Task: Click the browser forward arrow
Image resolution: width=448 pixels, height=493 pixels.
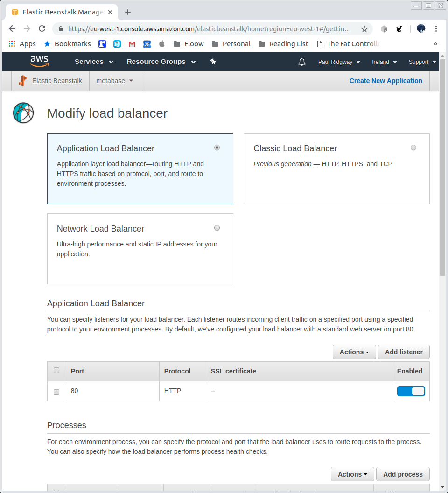Action: point(27,28)
